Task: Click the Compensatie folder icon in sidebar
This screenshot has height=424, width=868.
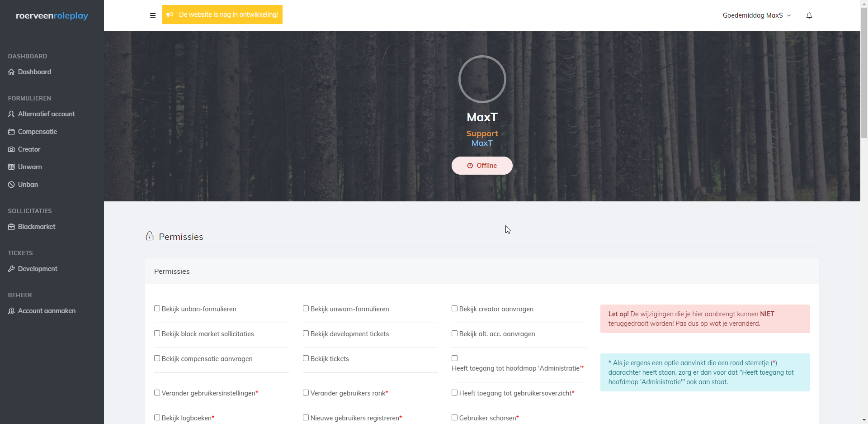Action: (x=11, y=132)
